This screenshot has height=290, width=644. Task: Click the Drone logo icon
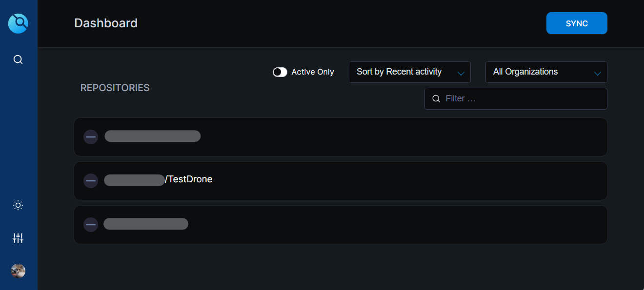click(x=18, y=23)
